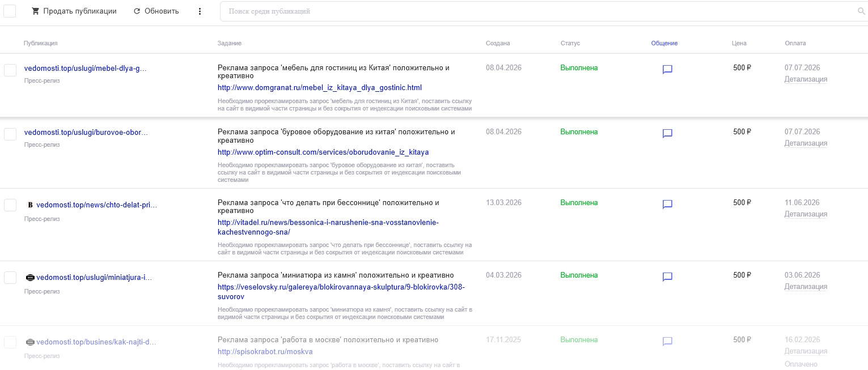Toggle the select-all checkbox in the toolbar
This screenshot has height=370, width=868.
point(10,11)
